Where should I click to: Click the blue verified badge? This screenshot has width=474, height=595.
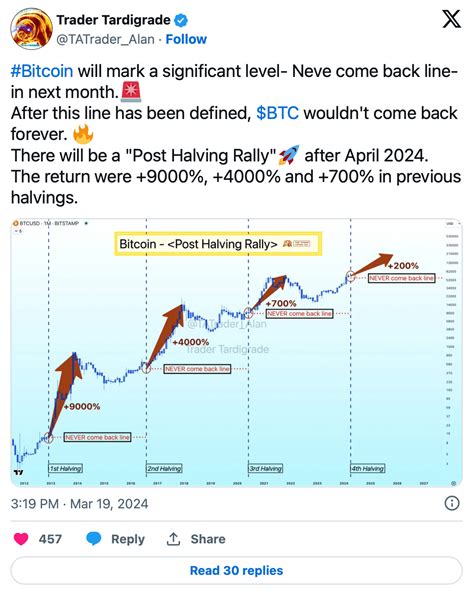click(181, 20)
